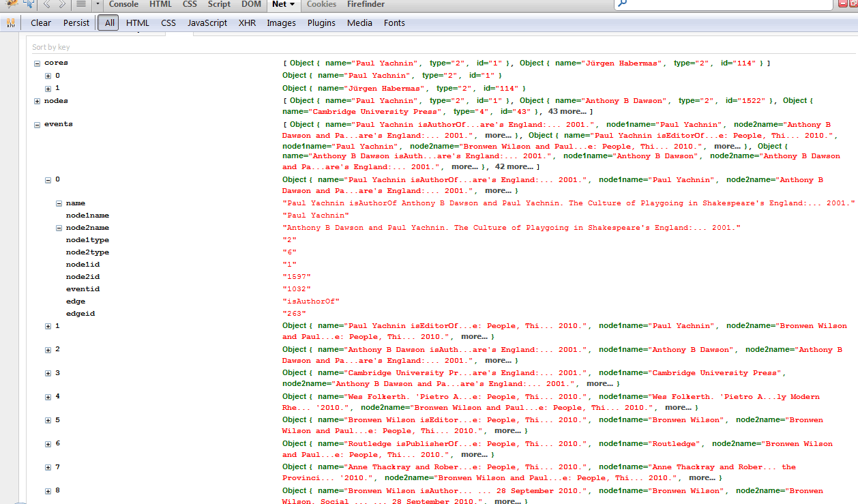Expand item 1 under events
This screenshot has width=858, height=504.
[48, 327]
